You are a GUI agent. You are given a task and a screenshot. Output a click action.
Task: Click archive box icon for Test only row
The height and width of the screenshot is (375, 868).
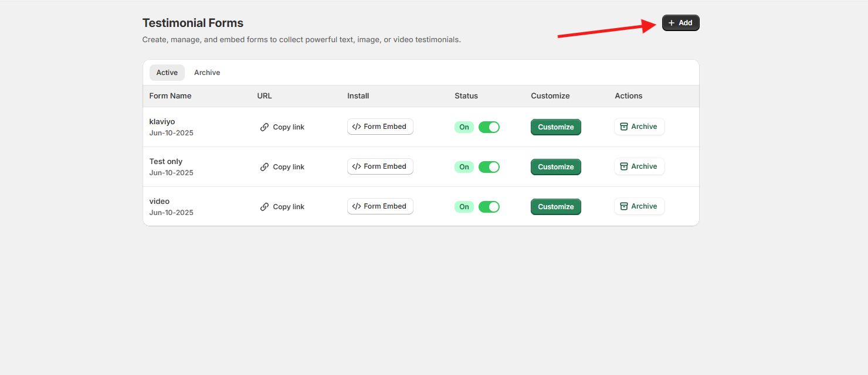624,166
